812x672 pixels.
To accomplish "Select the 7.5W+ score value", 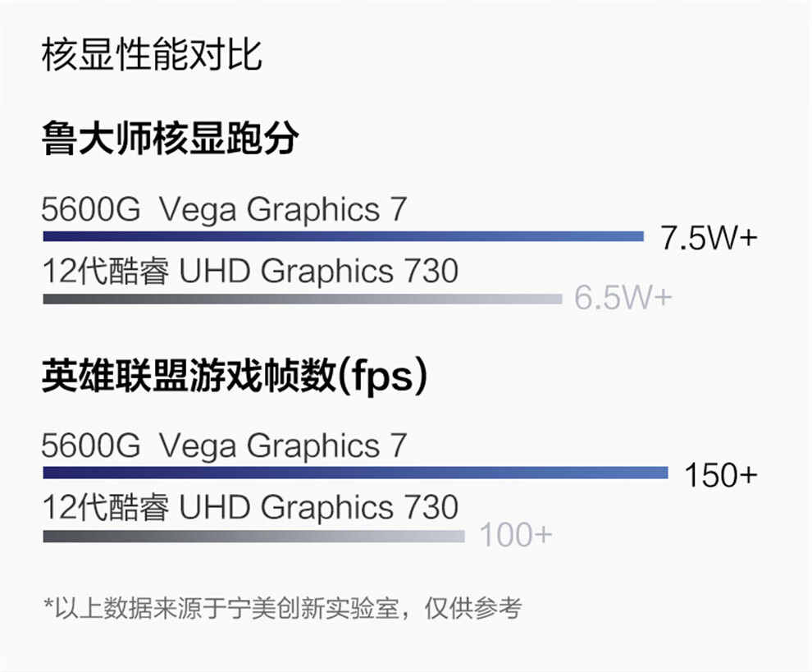I will [x=709, y=239].
